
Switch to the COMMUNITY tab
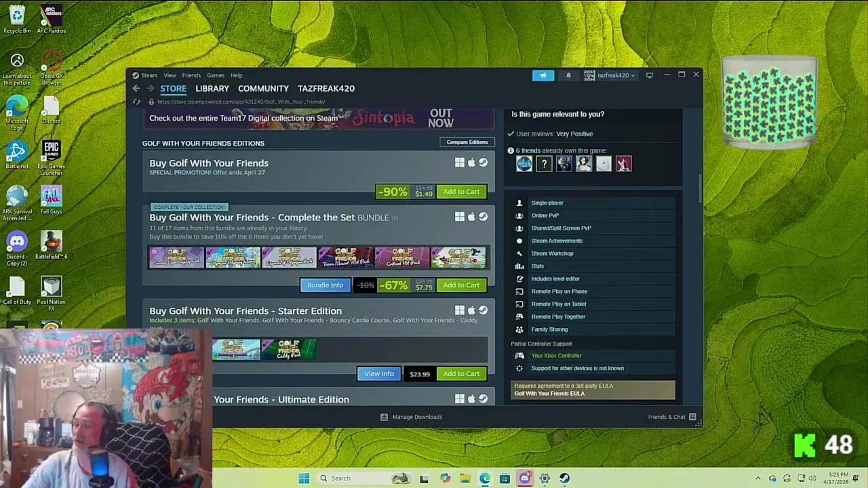pyautogui.click(x=263, y=89)
